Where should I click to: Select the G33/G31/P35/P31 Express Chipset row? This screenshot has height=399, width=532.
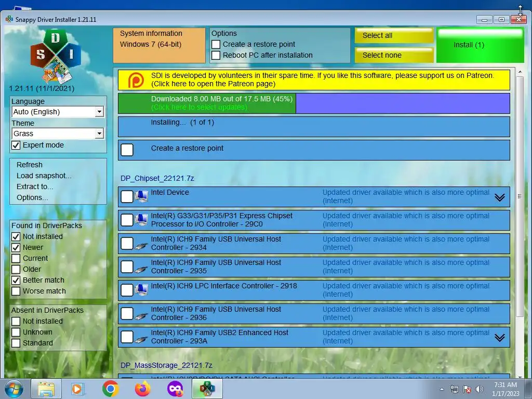point(314,220)
